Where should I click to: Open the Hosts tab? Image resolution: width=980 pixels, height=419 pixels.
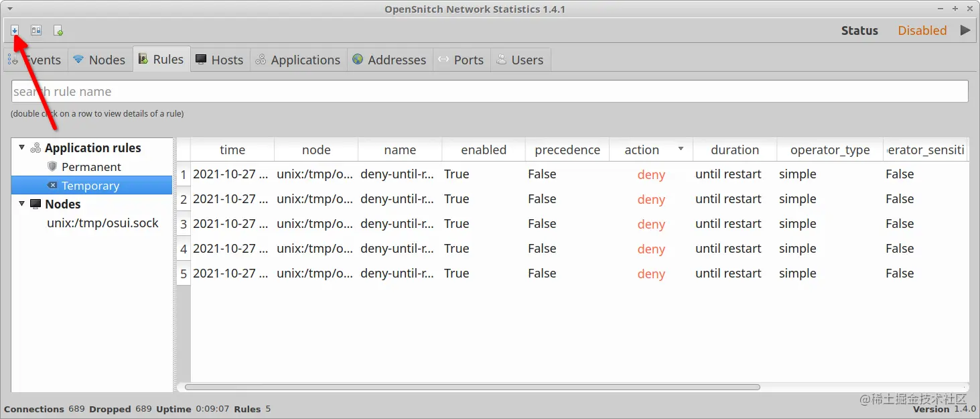click(x=220, y=60)
